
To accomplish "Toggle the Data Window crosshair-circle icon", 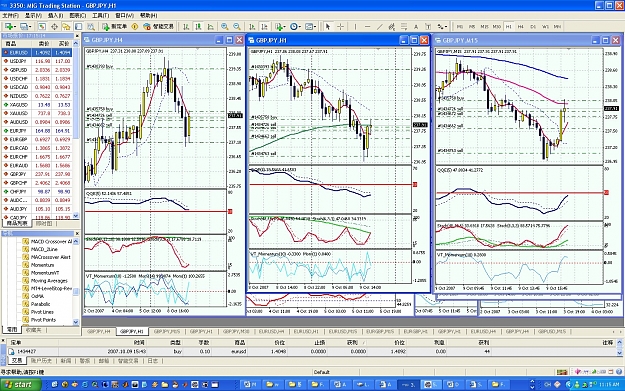I will [x=54, y=27].
